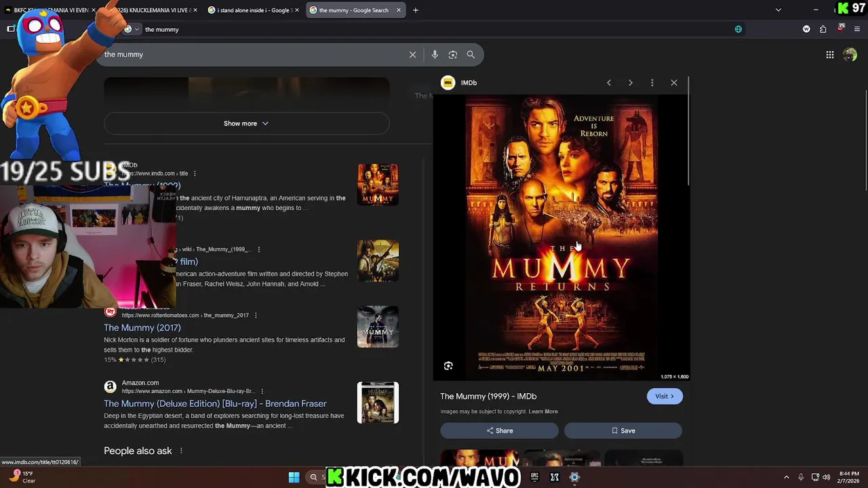This screenshot has width=868, height=488.
Task: Open Windows Start menu
Action: tap(294, 477)
